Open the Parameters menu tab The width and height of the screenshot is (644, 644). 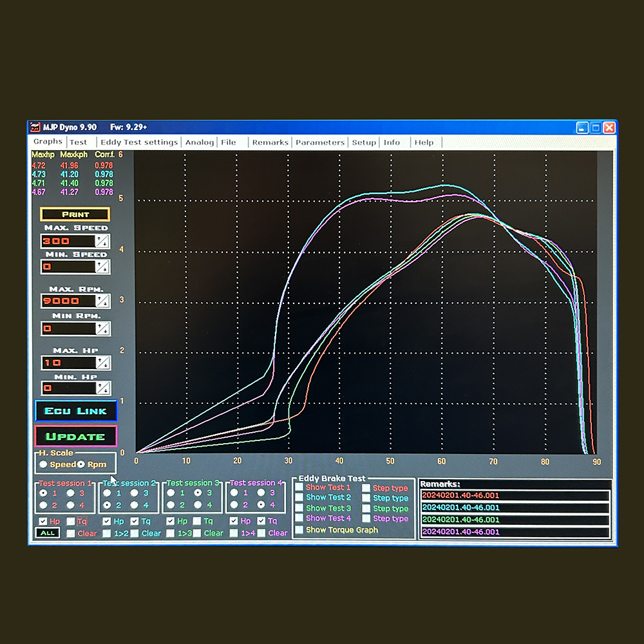click(x=320, y=142)
